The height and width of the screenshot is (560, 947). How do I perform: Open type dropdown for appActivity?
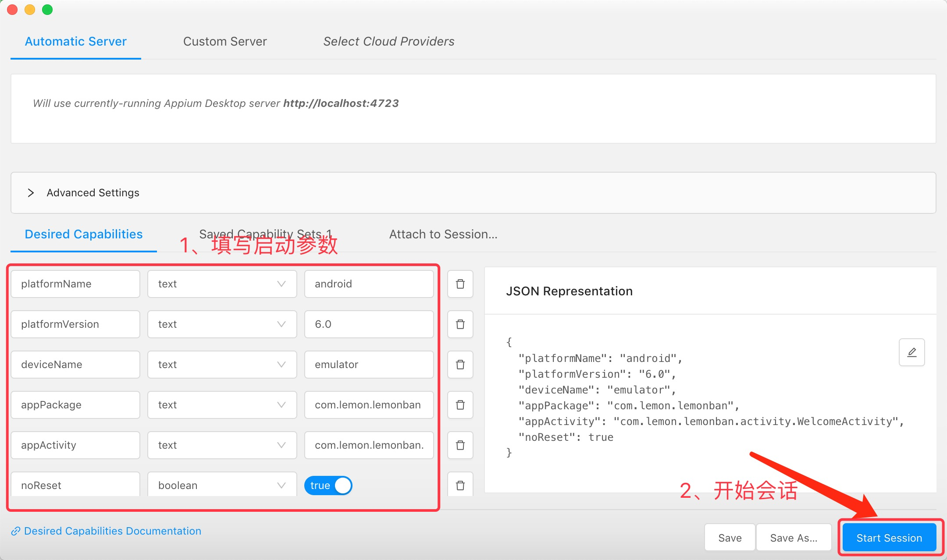pos(222,445)
